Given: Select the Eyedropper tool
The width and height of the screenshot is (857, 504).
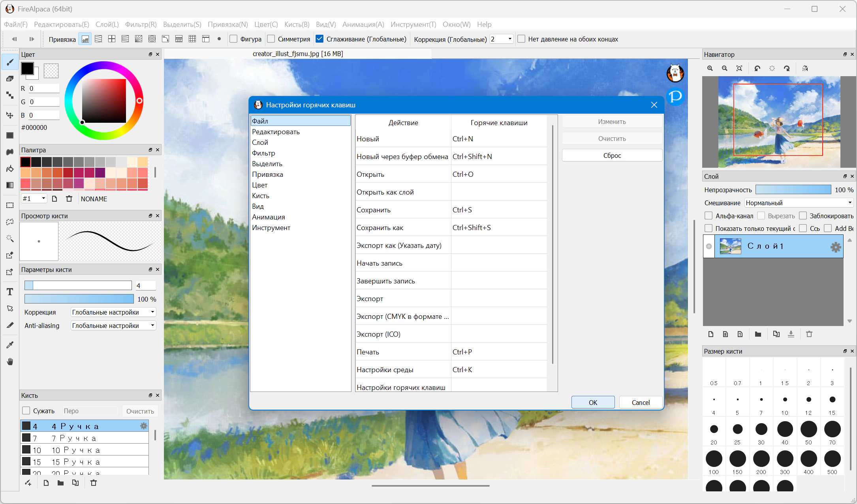Looking at the screenshot, I should click(x=10, y=345).
